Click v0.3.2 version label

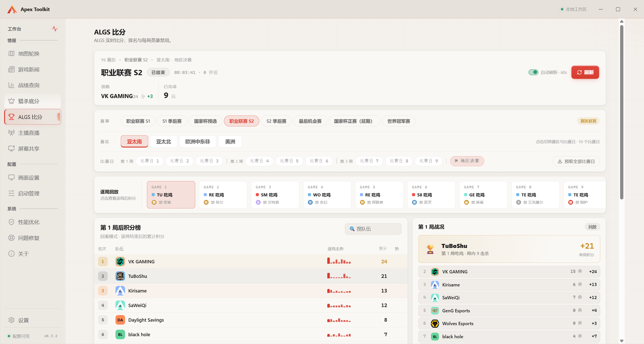[x=51, y=336]
